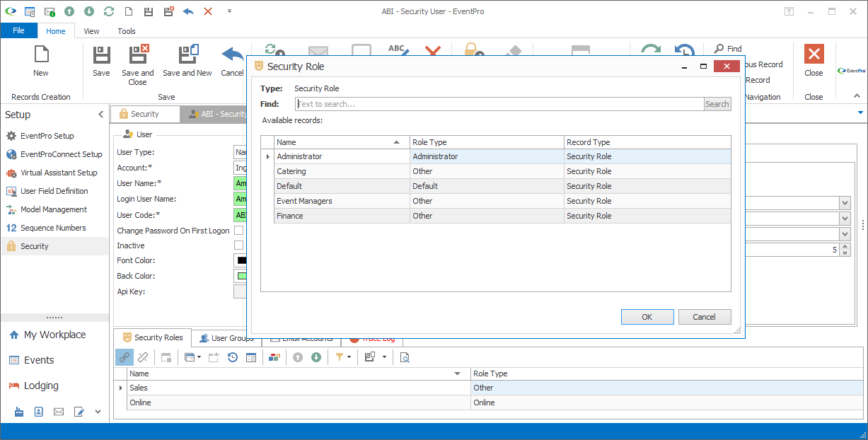The image size is (868, 440).
Task: Click the calendar icon in quick access toolbar
Action: [x=30, y=11]
